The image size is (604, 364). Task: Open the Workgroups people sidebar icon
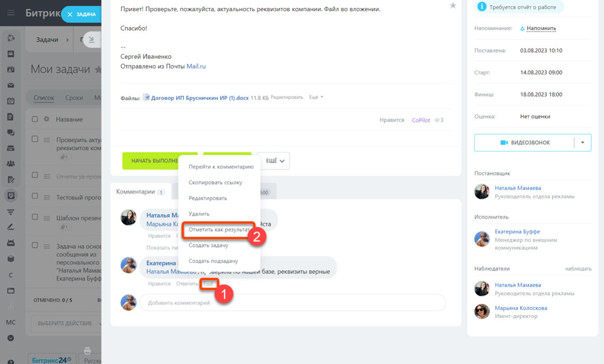[10, 164]
